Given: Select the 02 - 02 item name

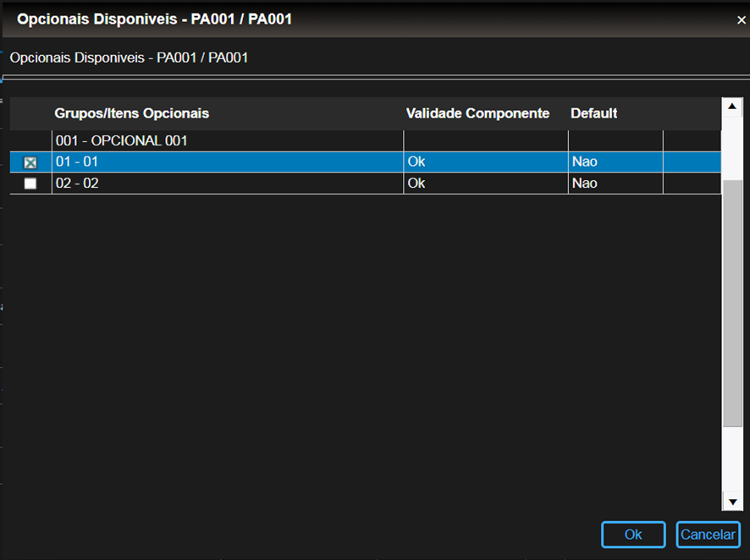Looking at the screenshot, I should pos(77,183).
